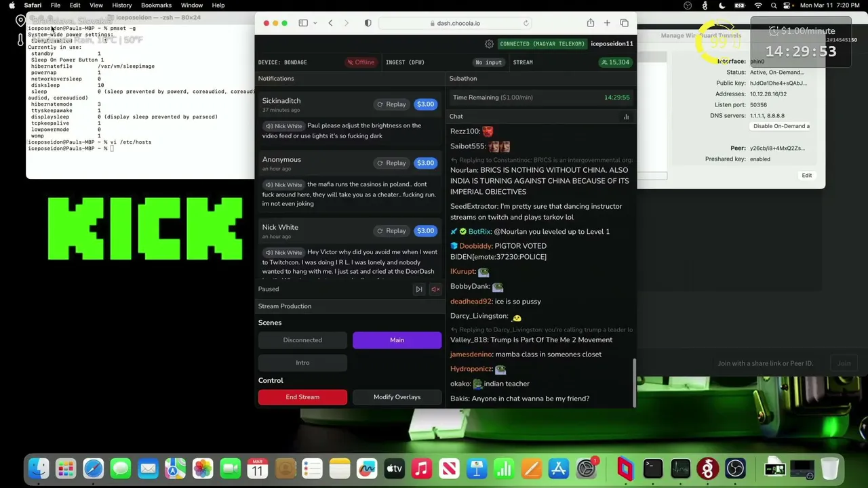Click the Focus moon icon in menu bar
Screen dimensions: 868x488
(723, 5)
